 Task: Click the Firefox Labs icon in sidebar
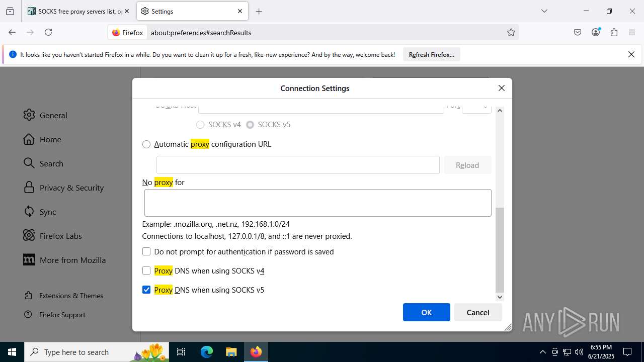(x=29, y=236)
